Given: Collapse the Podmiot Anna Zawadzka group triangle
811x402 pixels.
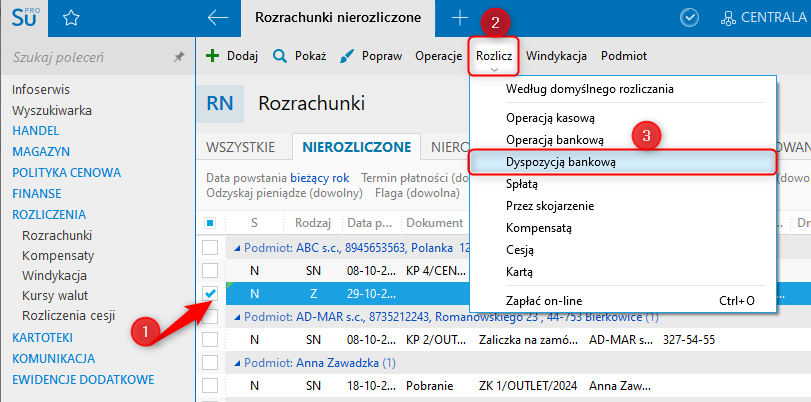Looking at the screenshot, I should [x=237, y=363].
